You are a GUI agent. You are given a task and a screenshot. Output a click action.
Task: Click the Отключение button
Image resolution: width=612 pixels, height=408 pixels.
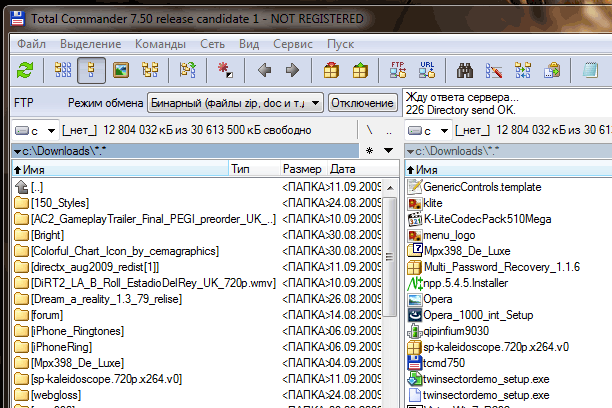[x=362, y=103]
